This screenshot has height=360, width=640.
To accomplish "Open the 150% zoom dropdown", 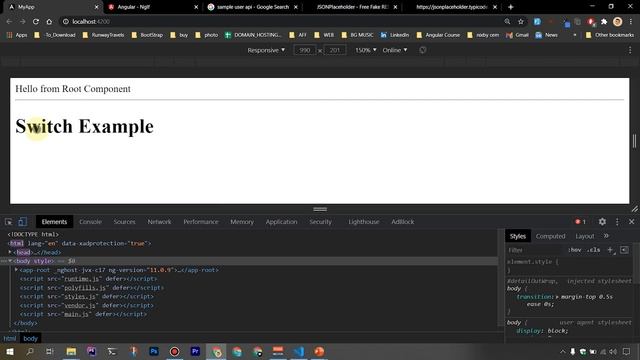I will (x=365, y=50).
